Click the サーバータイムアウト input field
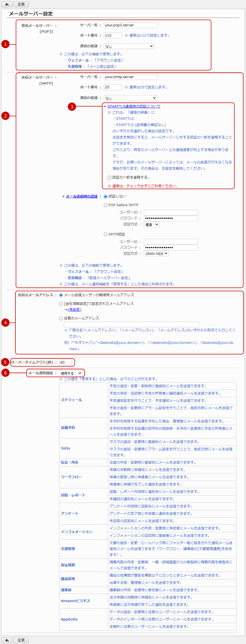 (65, 362)
